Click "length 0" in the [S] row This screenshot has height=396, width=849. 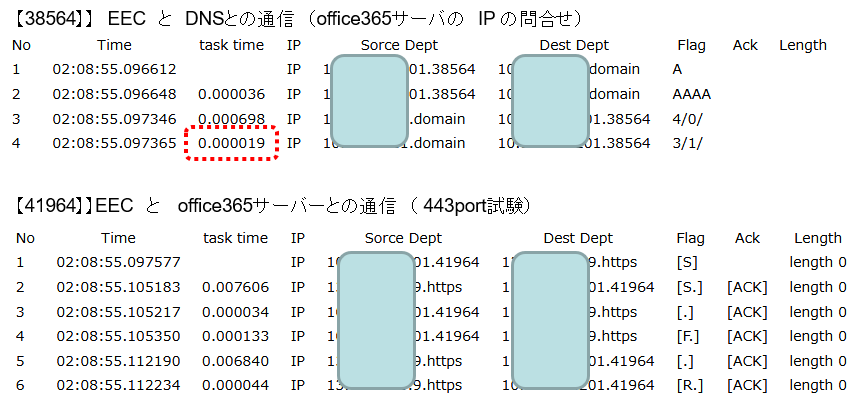pos(818,263)
